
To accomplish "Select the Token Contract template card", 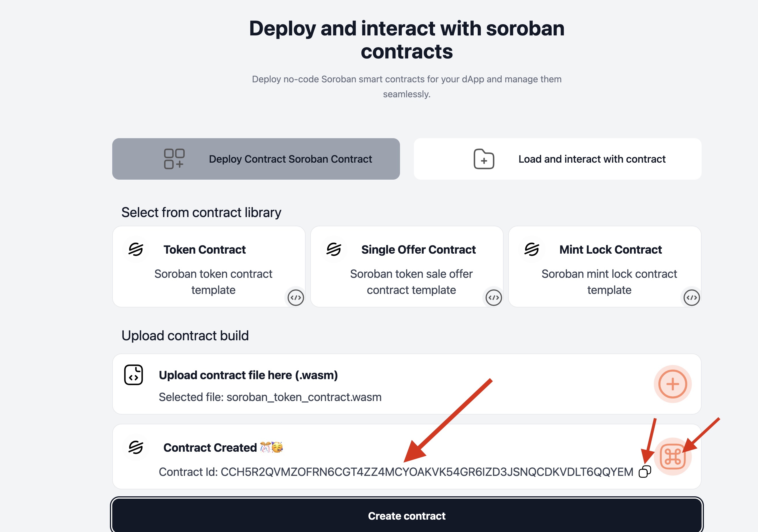I will click(x=209, y=267).
